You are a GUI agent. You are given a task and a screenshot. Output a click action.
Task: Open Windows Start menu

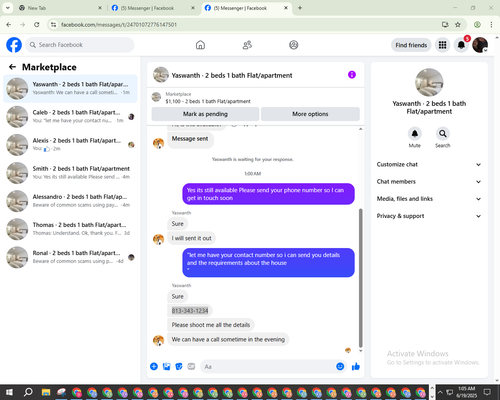click(x=9, y=392)
